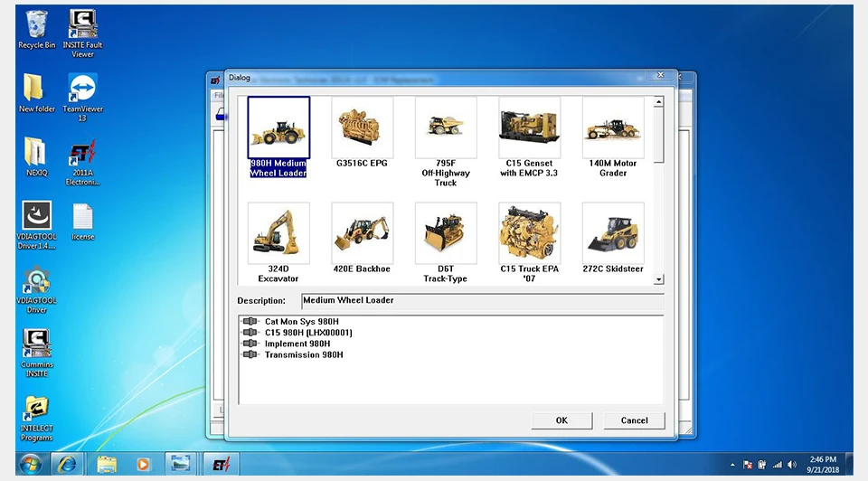Select Transmission 980H tree entry
The height and width of the screenshot is (481, 868).
(x=304, y=354)
